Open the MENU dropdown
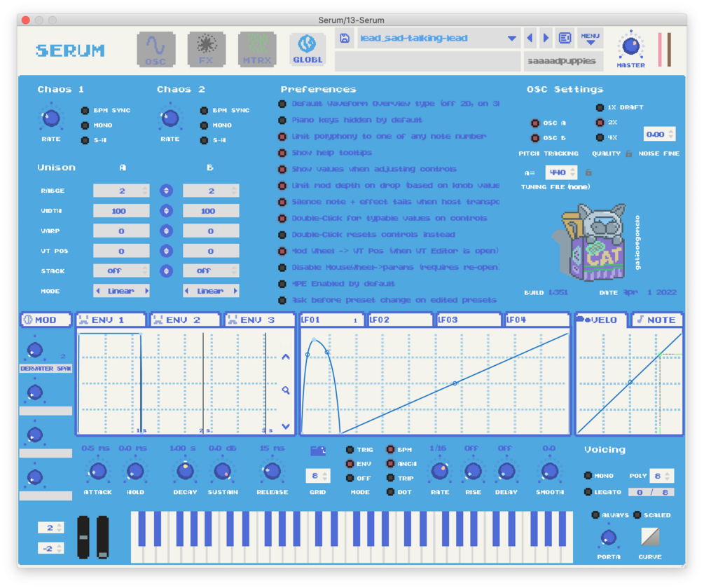The height and width of the screenshot is (588, 704). click(591, 39)
